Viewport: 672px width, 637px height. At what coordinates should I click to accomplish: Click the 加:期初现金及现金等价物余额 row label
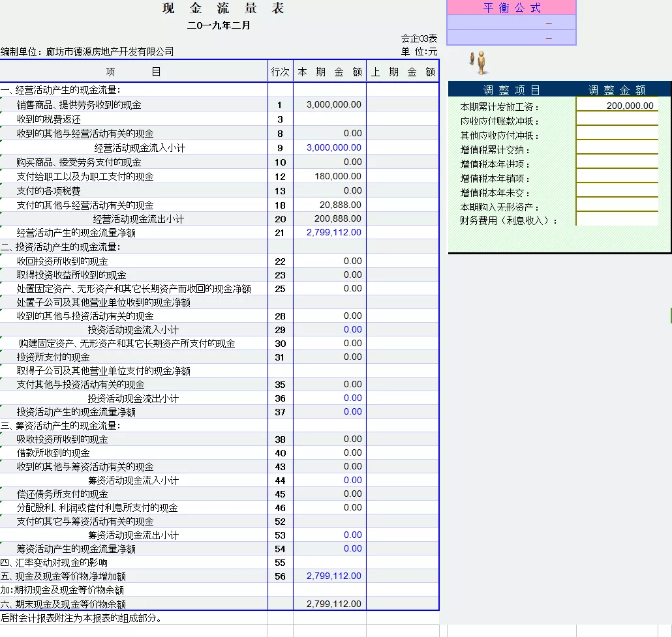click(x=62, y=590)
